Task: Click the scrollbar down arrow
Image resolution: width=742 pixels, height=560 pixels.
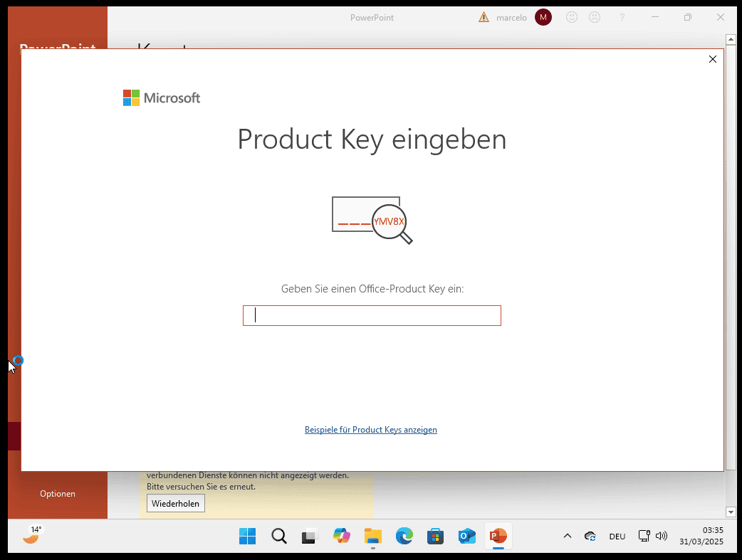Action: 730,512
